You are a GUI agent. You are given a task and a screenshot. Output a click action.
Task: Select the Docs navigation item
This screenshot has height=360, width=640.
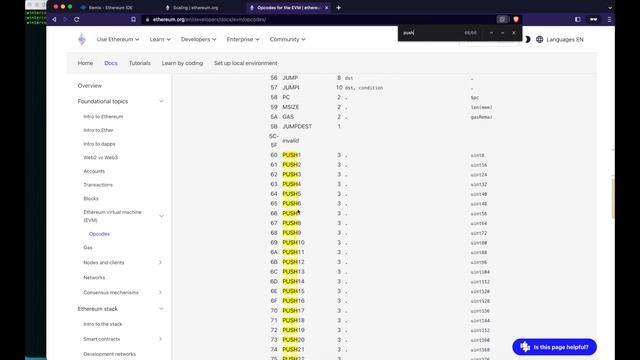pyautogui.click(x=111, y=63)
